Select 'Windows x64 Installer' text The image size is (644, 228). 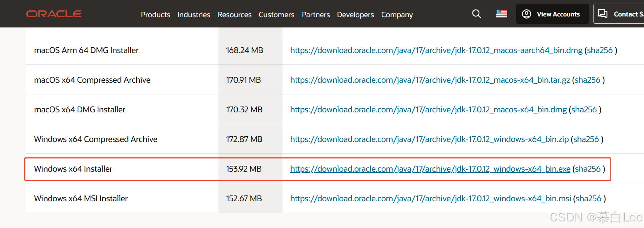pos(73,169)
